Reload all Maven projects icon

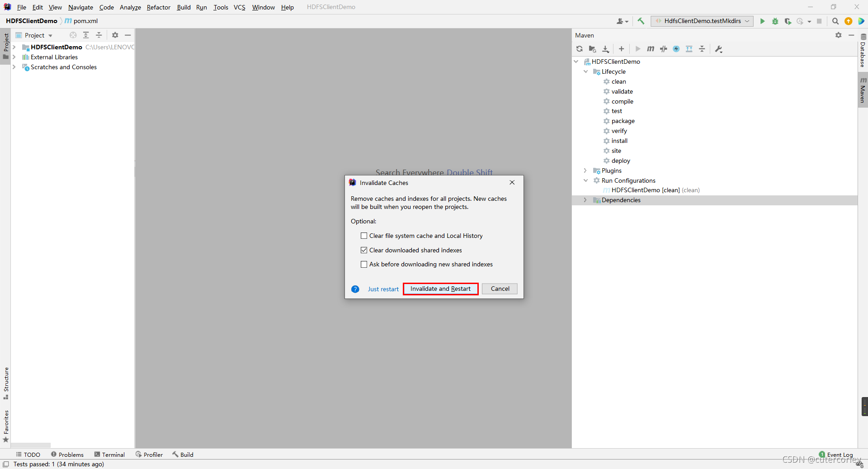point(580,49)
